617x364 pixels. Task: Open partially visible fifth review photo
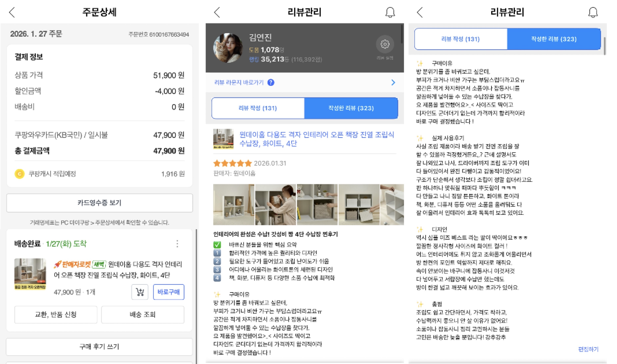pyautogui.click(x=392, y=205)
